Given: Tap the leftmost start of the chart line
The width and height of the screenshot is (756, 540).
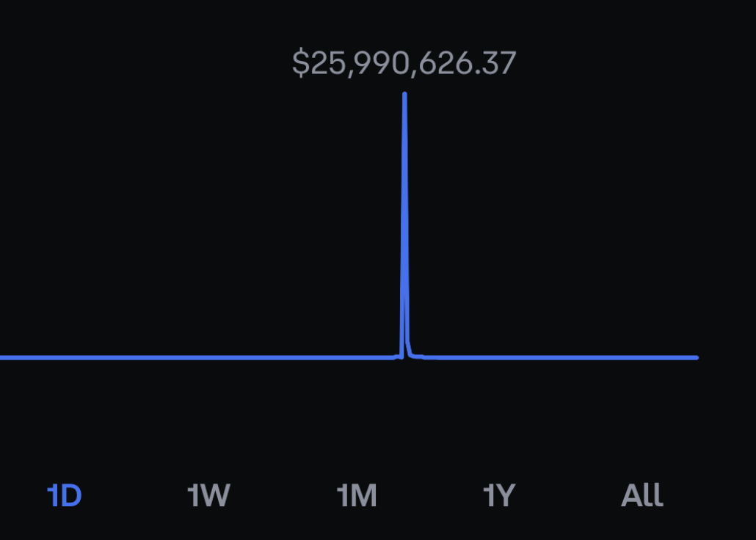Looking at the screenshot, I should click(x=2, y=358).
